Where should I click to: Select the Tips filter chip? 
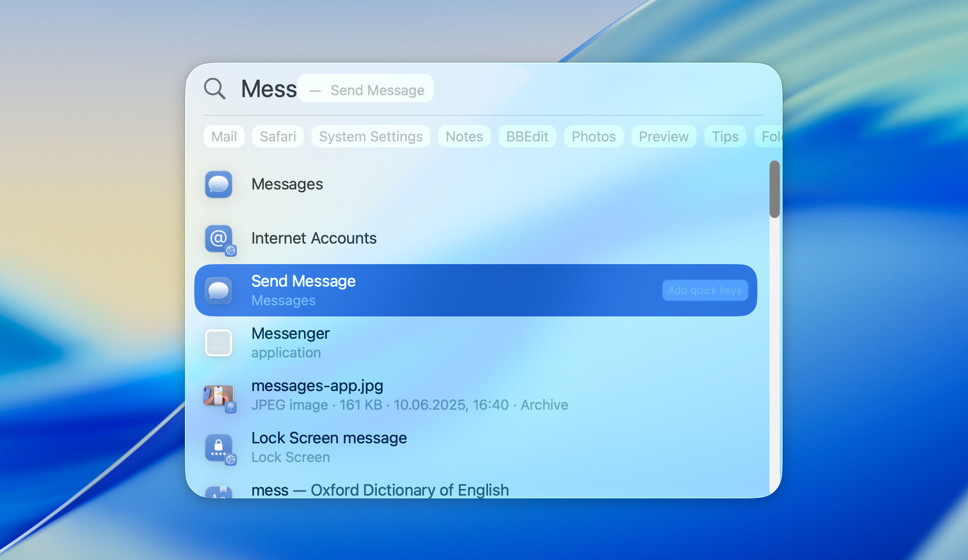coord(725,136)
